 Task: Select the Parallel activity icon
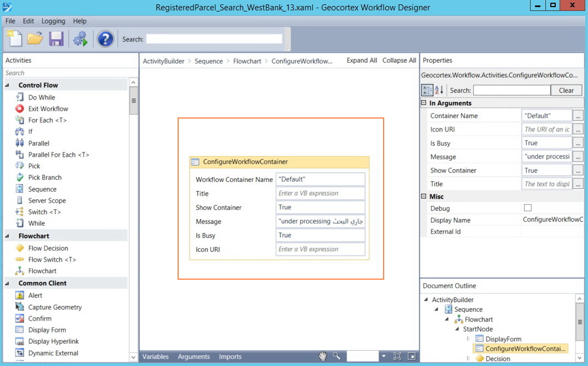coord(20,143)
